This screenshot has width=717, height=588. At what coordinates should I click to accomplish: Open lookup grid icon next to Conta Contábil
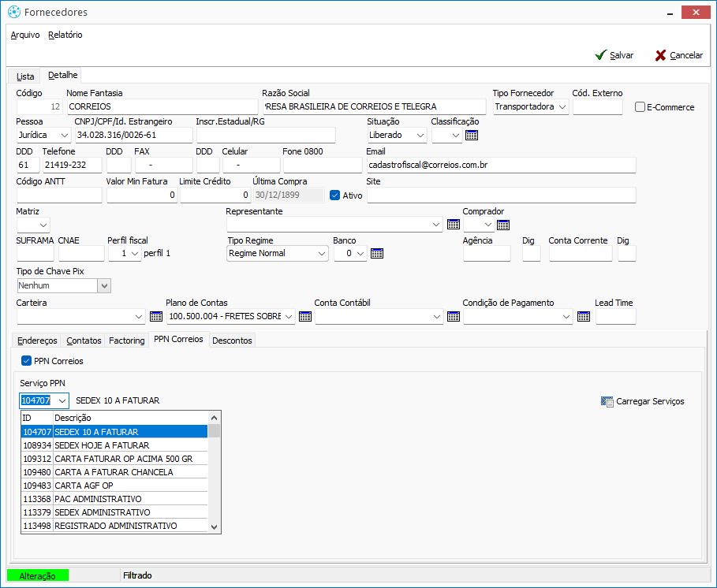click(x=454, y=316)
